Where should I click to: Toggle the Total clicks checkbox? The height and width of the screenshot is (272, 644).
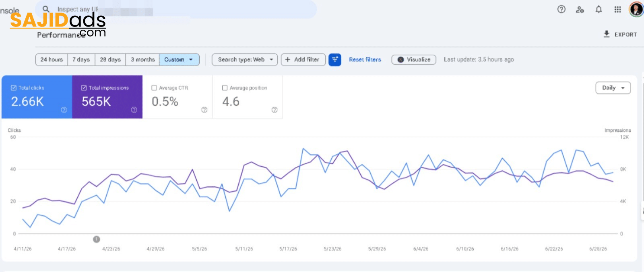coord(14,88)
